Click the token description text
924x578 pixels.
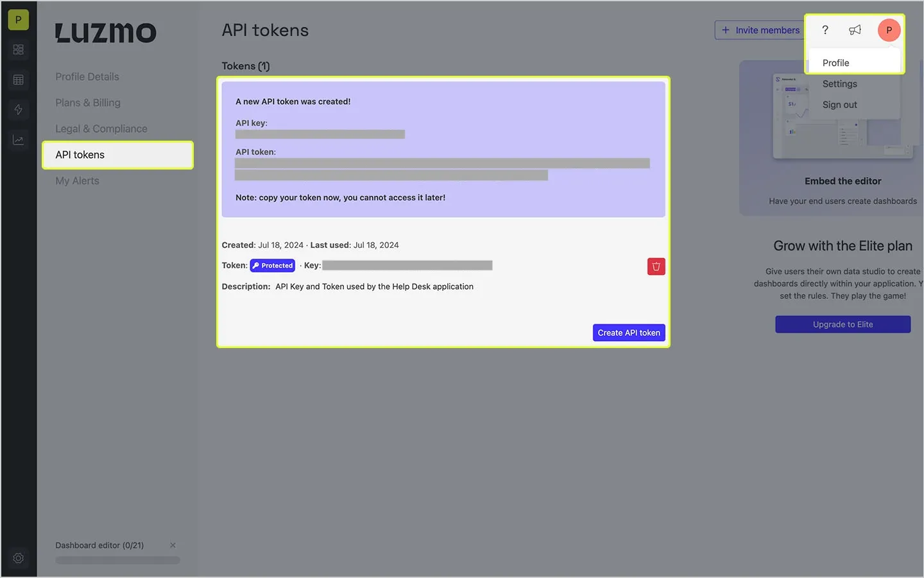click(374, 286)
